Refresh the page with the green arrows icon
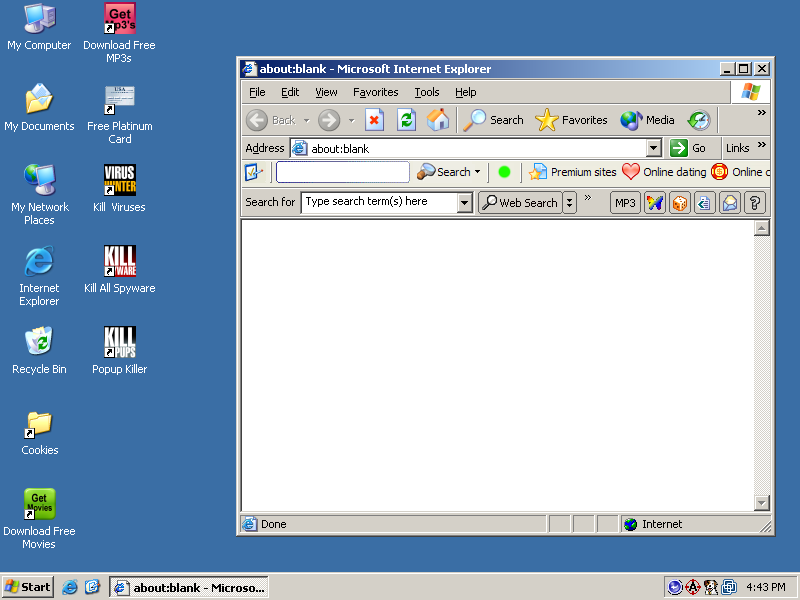Viewport: 800px width, 600px height. (406, 120)
